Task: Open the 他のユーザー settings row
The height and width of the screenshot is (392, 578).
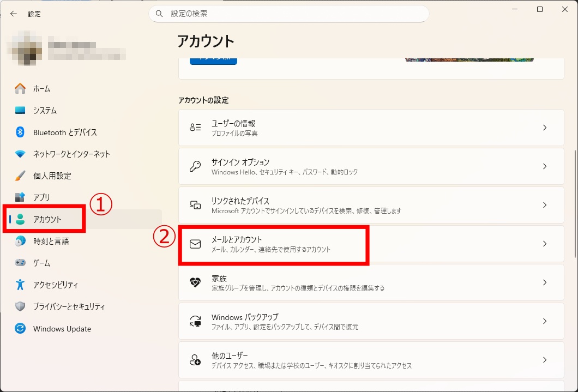Action: click(371, 360)
